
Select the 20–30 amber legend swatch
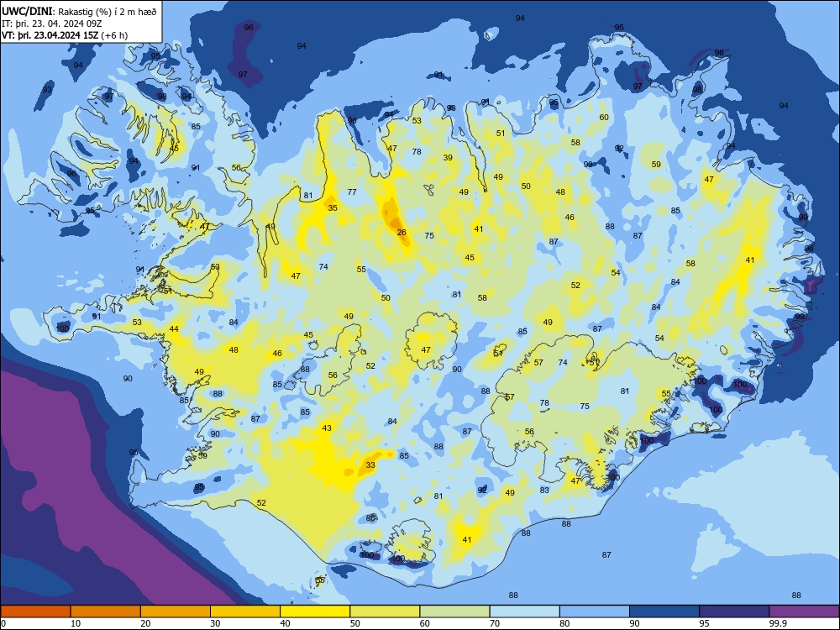pyautogui.click(x=176, y=612)
